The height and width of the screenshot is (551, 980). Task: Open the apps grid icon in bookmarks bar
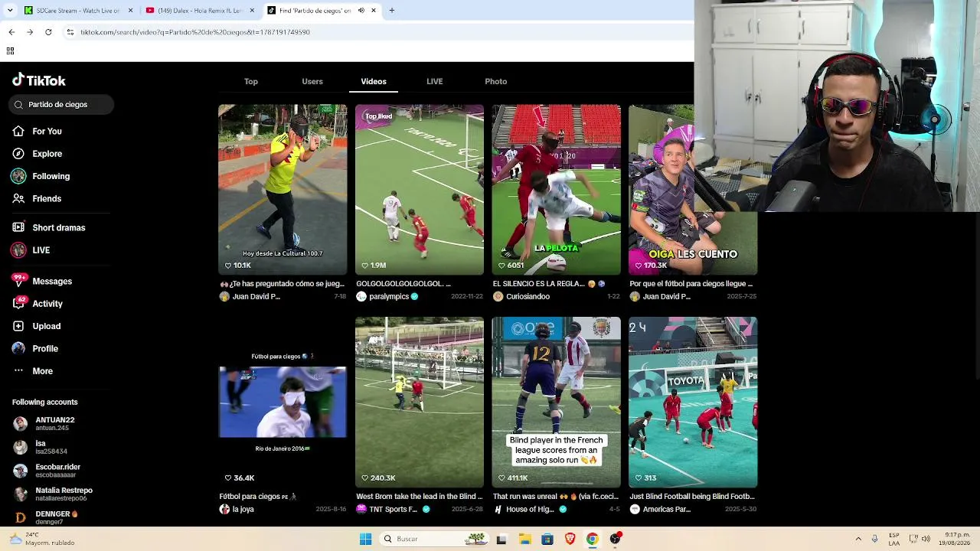(10, 51)
